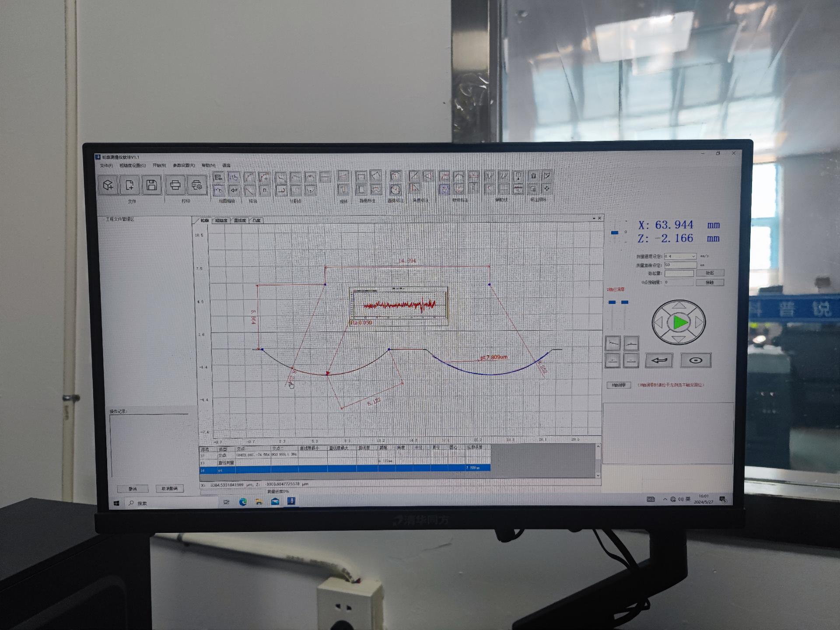840x630 pixels.
Task: Click the new 3D project cube icon
Action: pyautogui.click(x=108, y=185)
